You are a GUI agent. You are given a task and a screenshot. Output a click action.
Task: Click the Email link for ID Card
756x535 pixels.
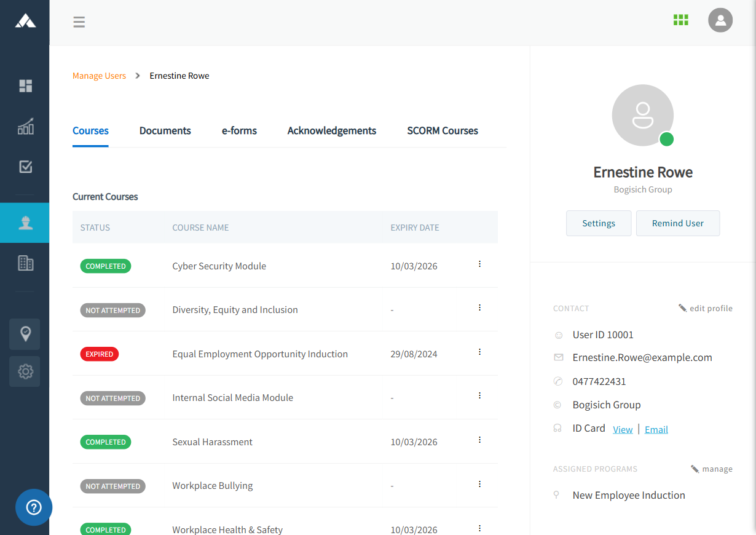[656, 430]
